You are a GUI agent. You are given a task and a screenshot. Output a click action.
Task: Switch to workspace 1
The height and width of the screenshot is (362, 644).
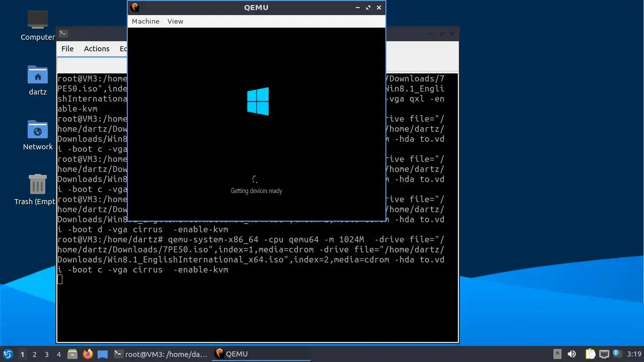click(x=22, y=354)
